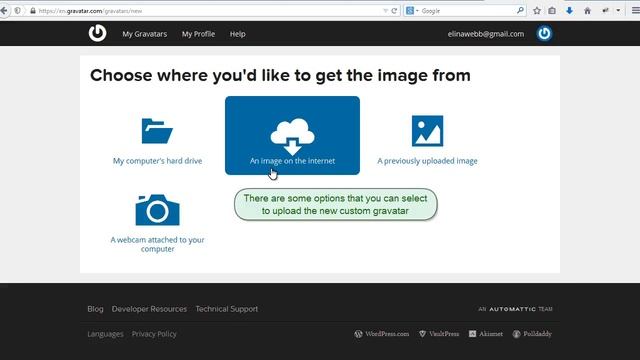This screenshot has width=640, height=360.
Task: Choose A previously uploaded image option
Action: 427,161
